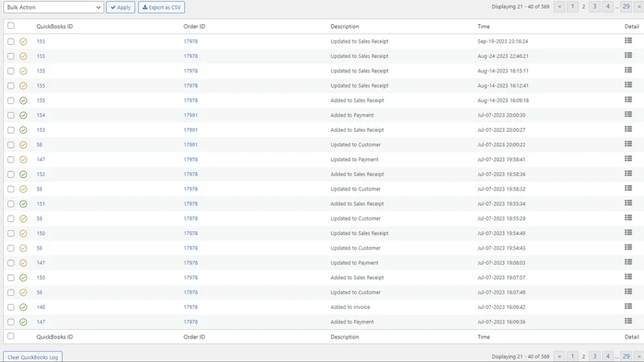Click detail icon in Jul-07-2023 19:58:32 row
This screenshot has width=644, height=362.
point(628,188)
